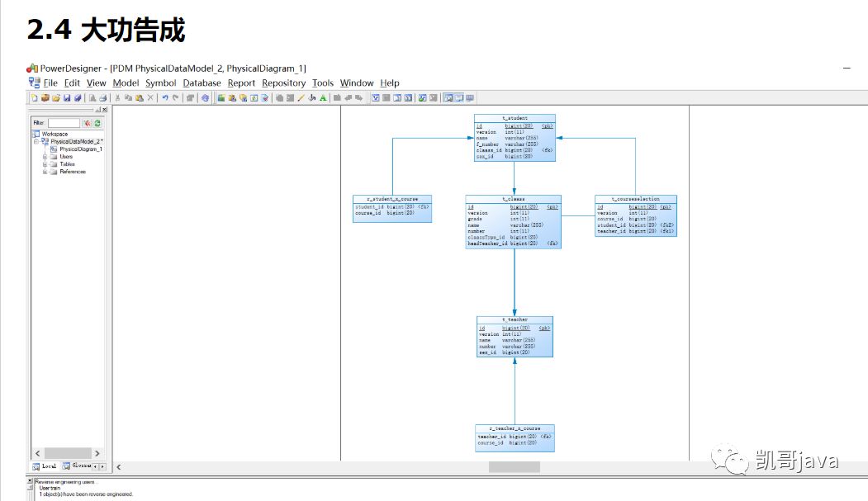Viewport: 868px width, 501px height.
Task: Switch to the Local browser tab
Action: [45, 466]
